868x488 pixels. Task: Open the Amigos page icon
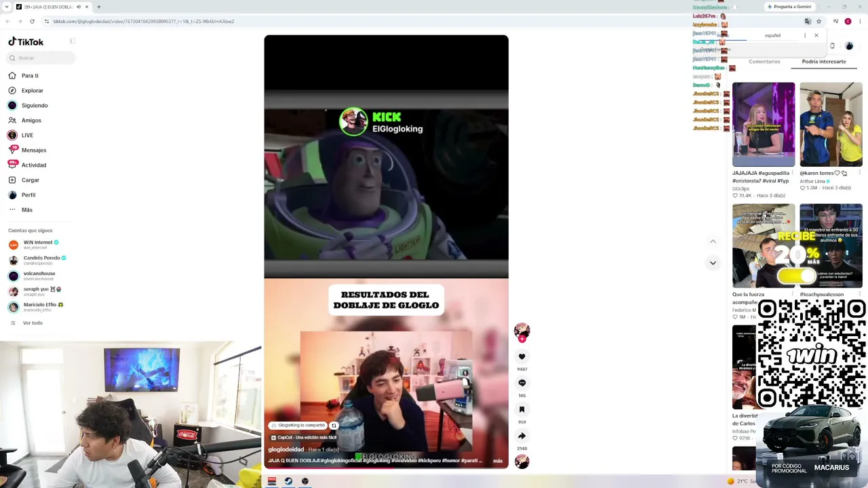click(12, 120)
